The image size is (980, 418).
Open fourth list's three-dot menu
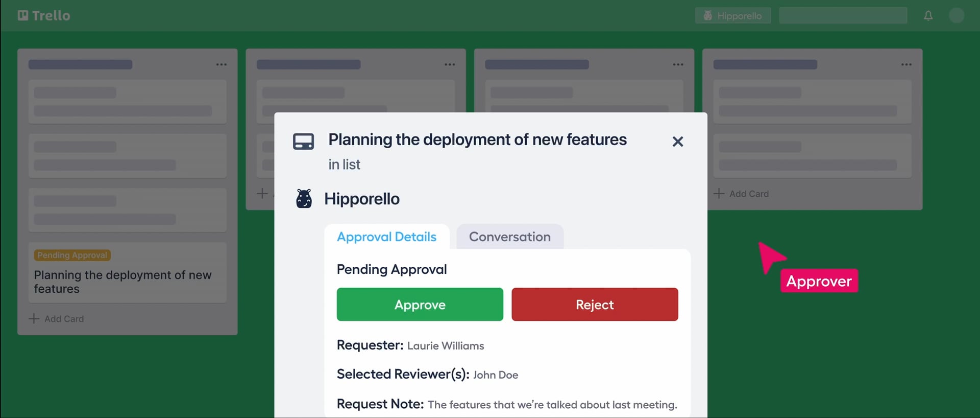pos(906,64)
